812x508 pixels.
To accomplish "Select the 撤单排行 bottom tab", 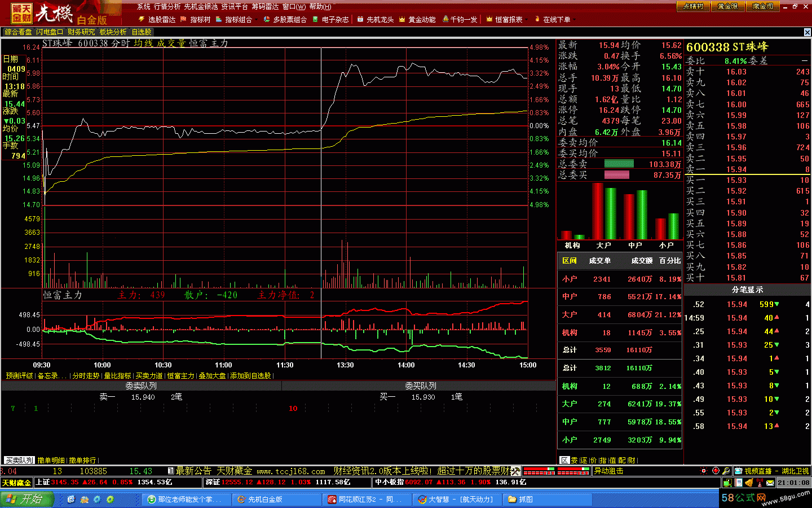I will tap(83, 460).
